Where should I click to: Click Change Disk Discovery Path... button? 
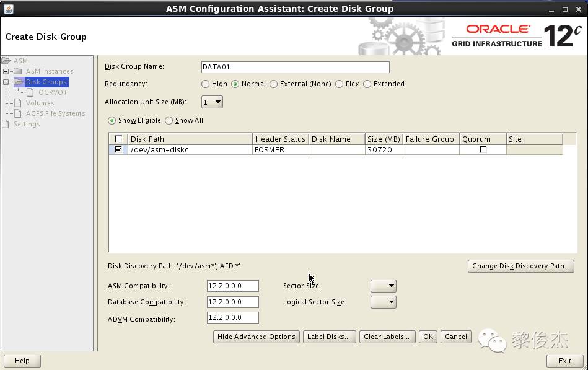(x=521, y=266)
